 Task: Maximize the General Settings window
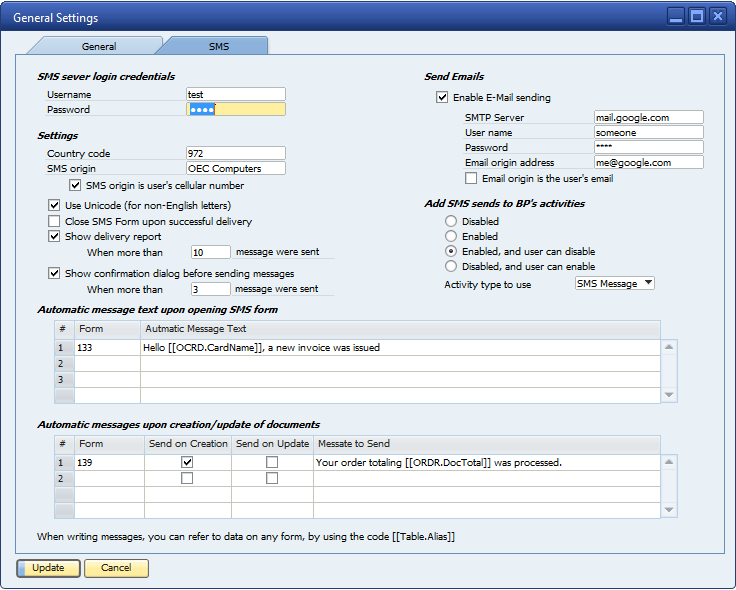coord(697,17)
